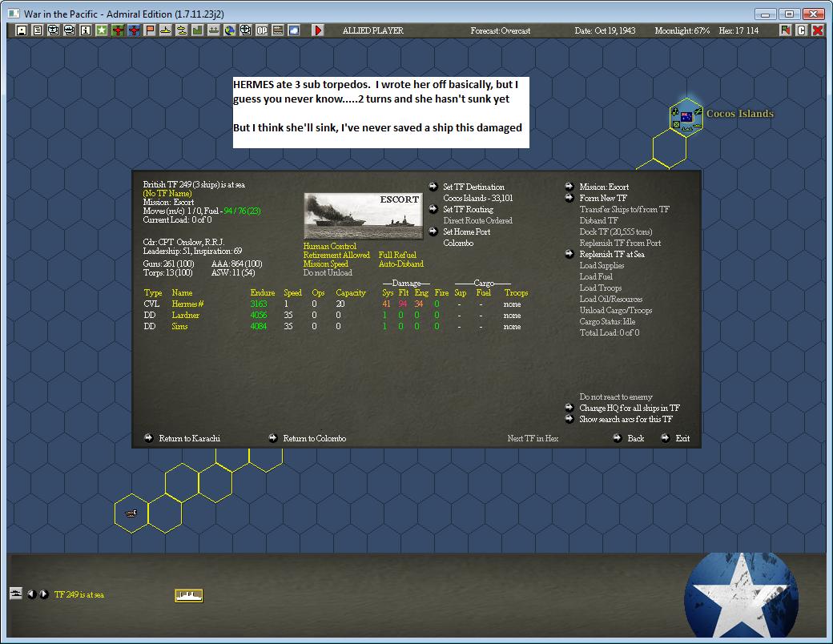Click the crosshair target toolbar icon
The width and height of the screenshot is (833, 644).
click(x=245, y=30)
